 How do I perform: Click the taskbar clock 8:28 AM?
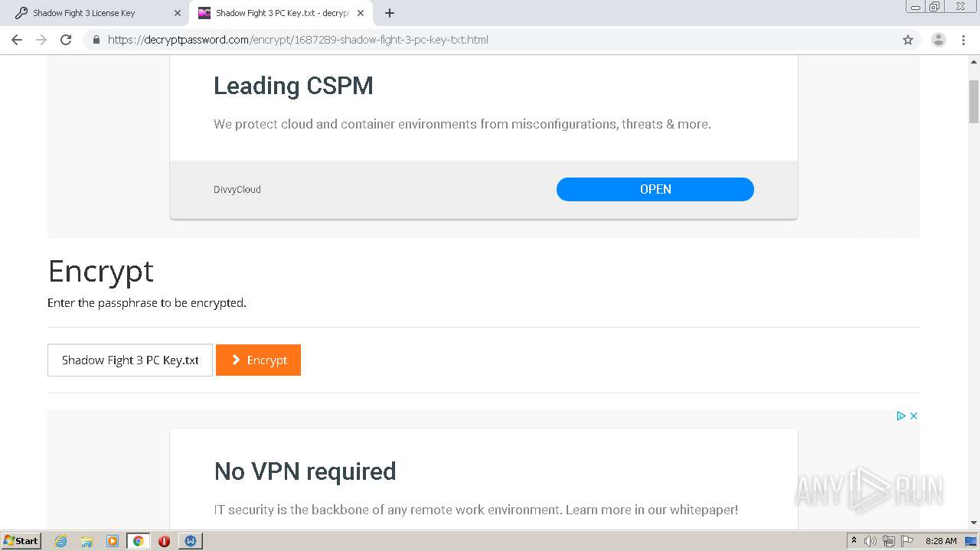tap(941, 541)
